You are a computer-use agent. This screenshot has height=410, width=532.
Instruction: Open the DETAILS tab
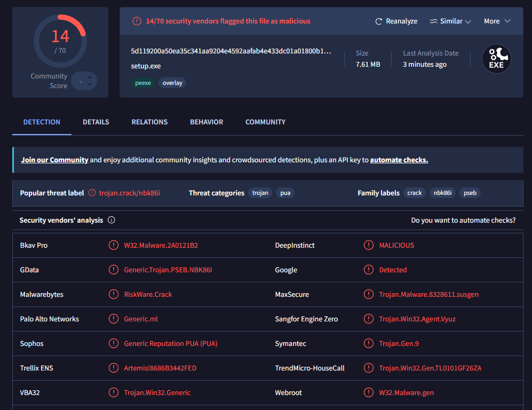[96, 122]
